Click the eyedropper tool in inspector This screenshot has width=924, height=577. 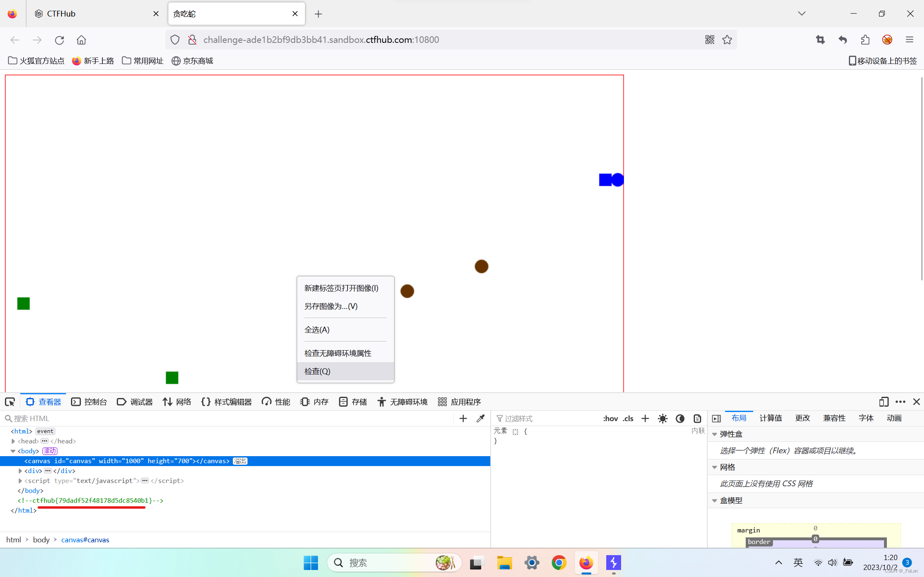[x=480, y=419]
